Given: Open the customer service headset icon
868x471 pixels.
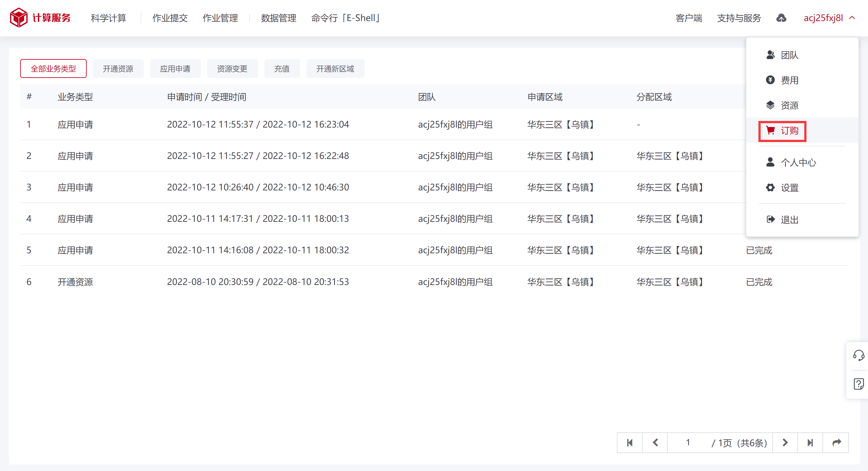Looking at the screenshot, I should pos(858,355).
